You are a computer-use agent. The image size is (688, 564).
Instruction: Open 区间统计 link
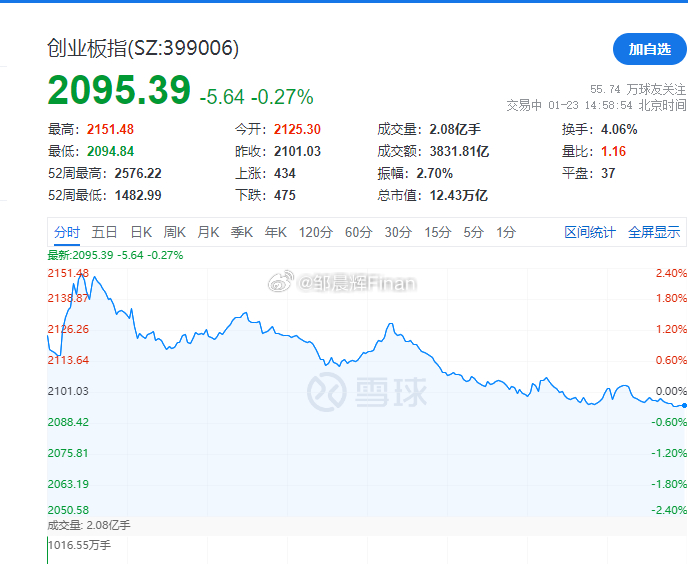point(590,232)
